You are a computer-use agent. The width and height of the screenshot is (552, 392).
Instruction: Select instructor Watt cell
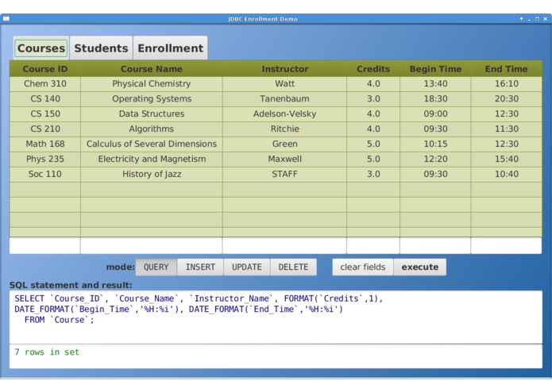click(x=284, y=84)
